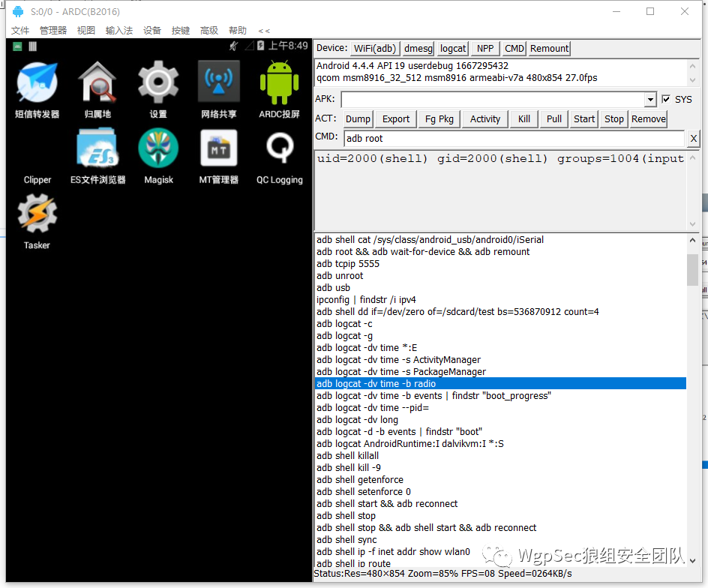Image resolution: width=708 pixels, height=588 pixels.
Task: Select 'adb logcat -dv time -b radio' row
Action: [500, 383]
